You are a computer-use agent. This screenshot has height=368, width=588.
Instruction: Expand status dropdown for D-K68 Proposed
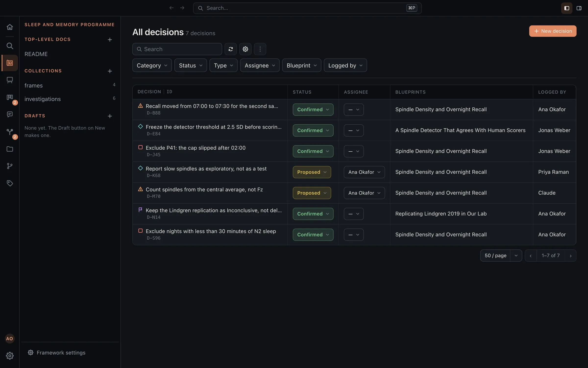(312, 172)
